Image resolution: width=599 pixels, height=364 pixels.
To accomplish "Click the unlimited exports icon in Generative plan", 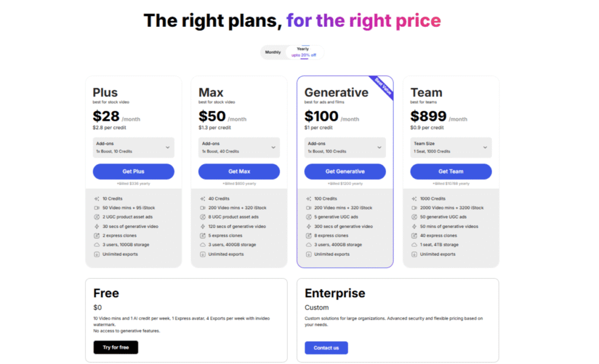I will tap(308, 254).
